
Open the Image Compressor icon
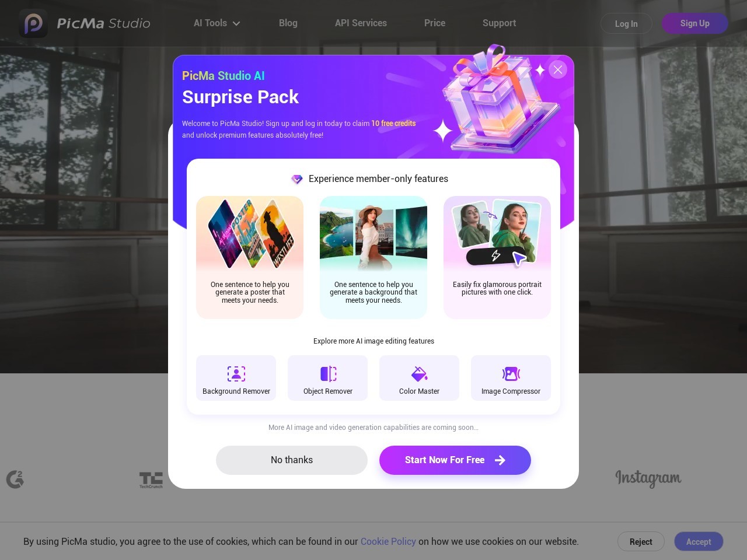pyautogui.click(x=511, y=373)
